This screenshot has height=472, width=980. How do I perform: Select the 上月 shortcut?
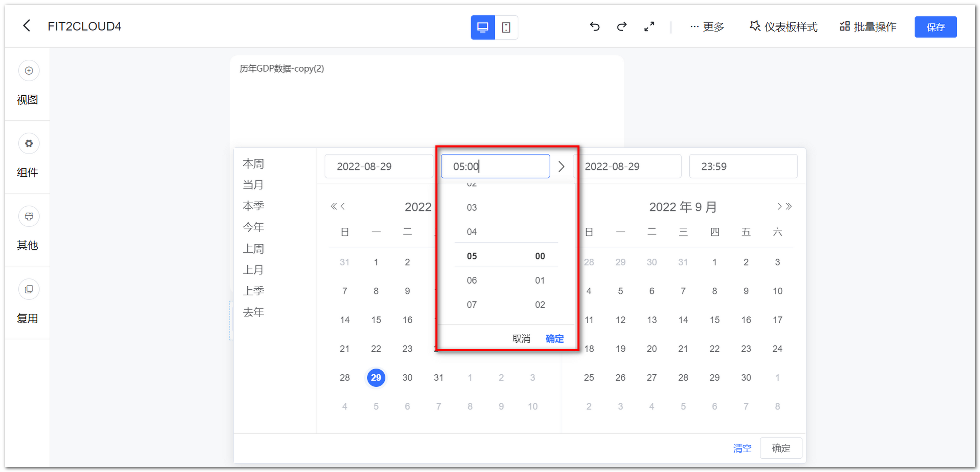253,270
